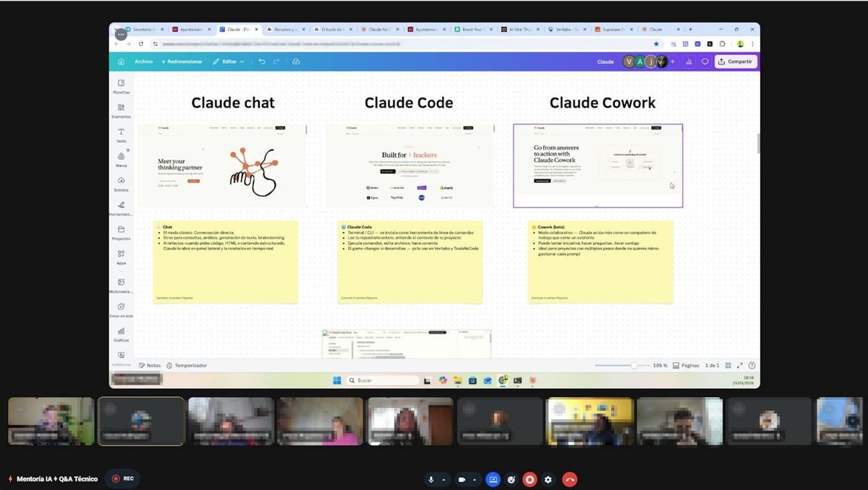Open a new browser tab
Screen dimensions: 868x490
(x=691, y=30)
